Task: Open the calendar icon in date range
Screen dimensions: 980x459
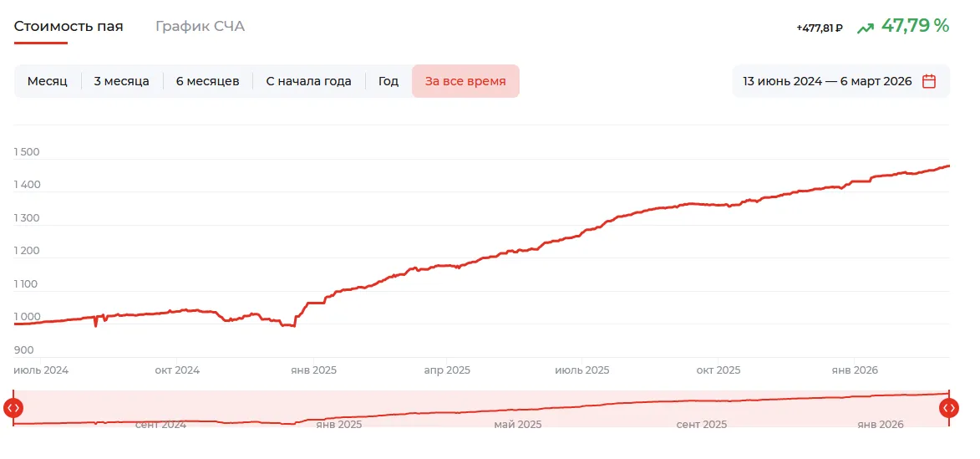Action: 929,81
